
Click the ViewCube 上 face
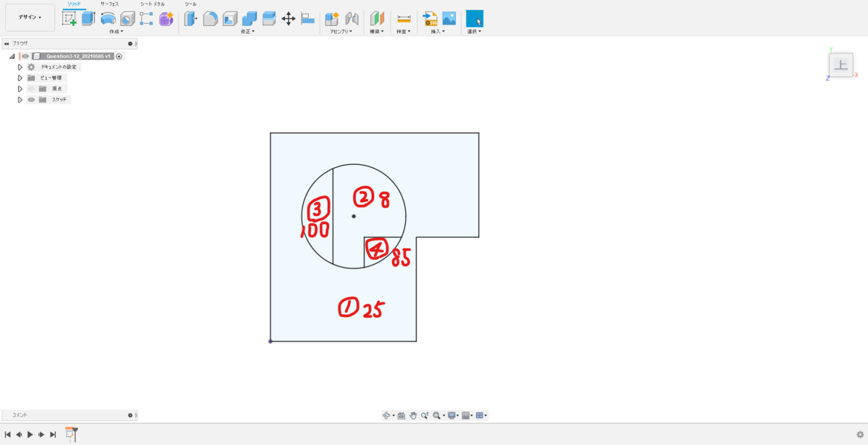[841, 65]
